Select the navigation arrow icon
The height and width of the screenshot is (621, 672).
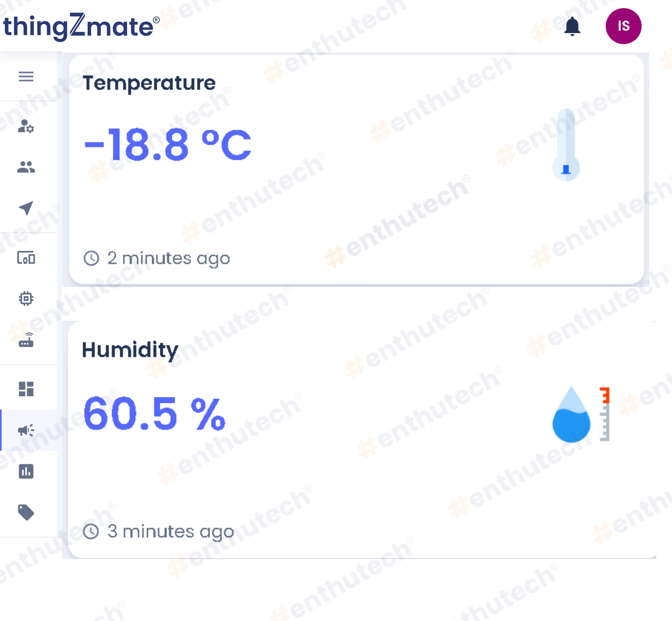point(26,208)
